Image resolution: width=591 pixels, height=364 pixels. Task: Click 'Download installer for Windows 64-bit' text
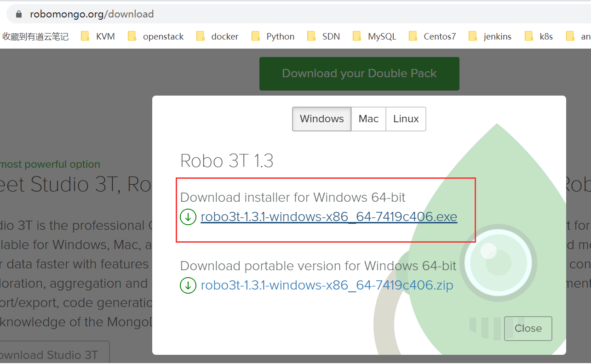(293, 198)
